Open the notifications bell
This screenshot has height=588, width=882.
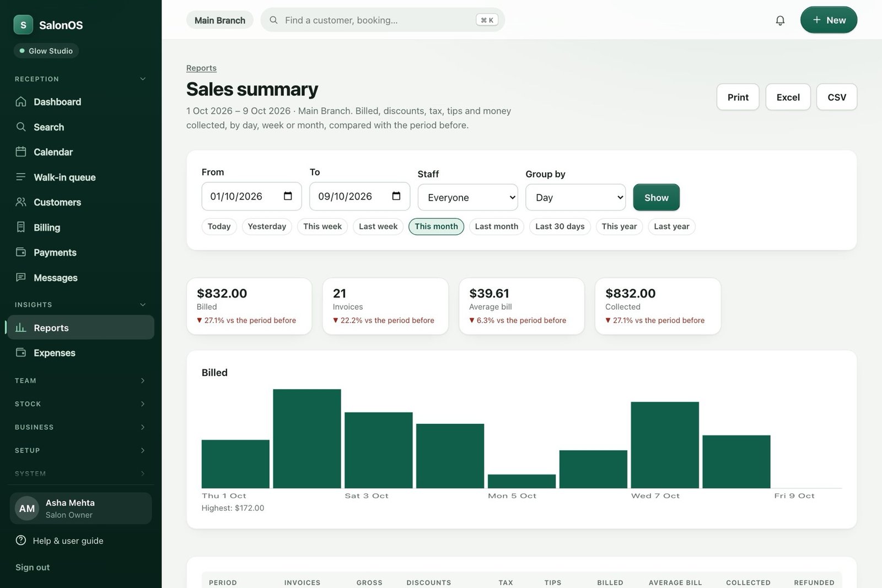[780, 20]
